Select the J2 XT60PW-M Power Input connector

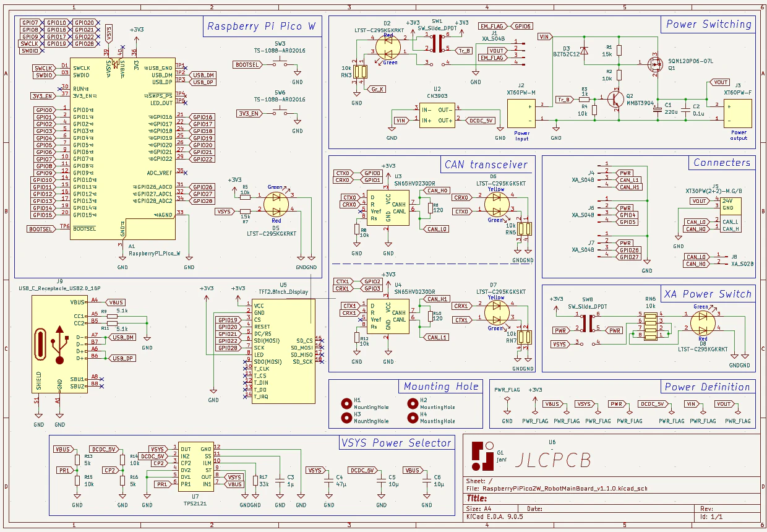tap(523, 113)
